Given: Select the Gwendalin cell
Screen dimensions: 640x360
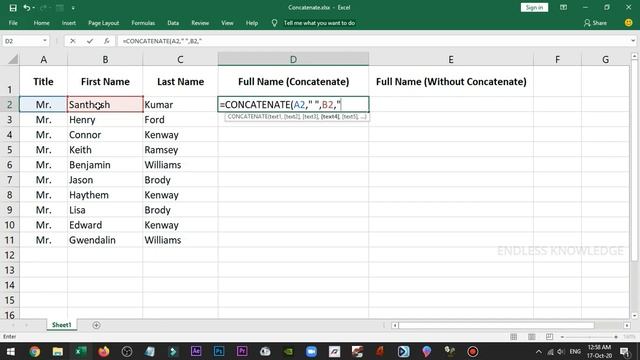Looking at the screenshot, I should [105, 240].
